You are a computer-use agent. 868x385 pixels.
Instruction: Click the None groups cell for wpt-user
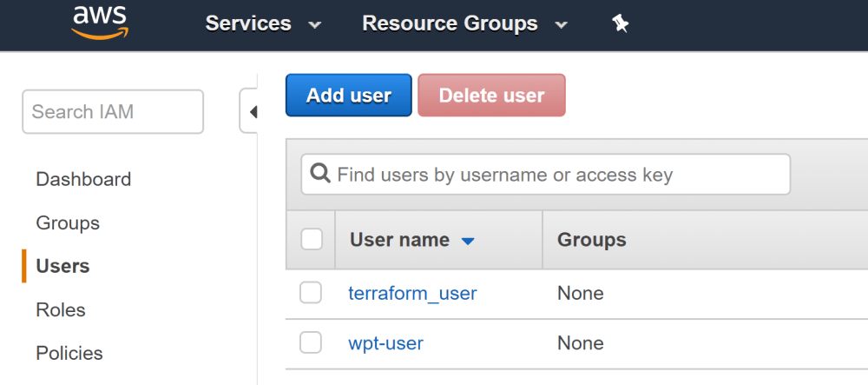click(x=580, y=343)
